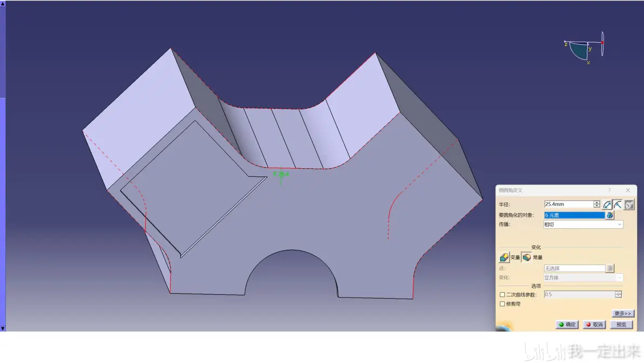The width and height of the screenshot is (644, 363).
Task: Open the 变化 dropdown showing 立方体
Action: [583, 278]
